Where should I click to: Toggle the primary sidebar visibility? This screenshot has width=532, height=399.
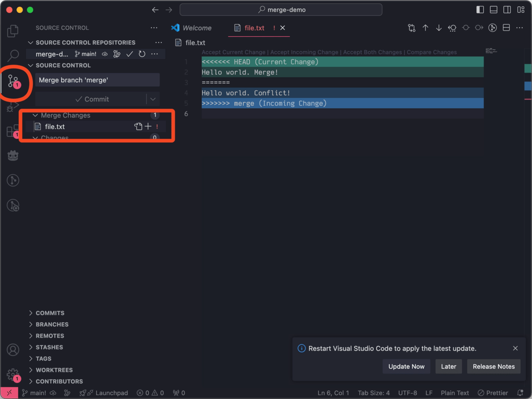click(480, 10)
